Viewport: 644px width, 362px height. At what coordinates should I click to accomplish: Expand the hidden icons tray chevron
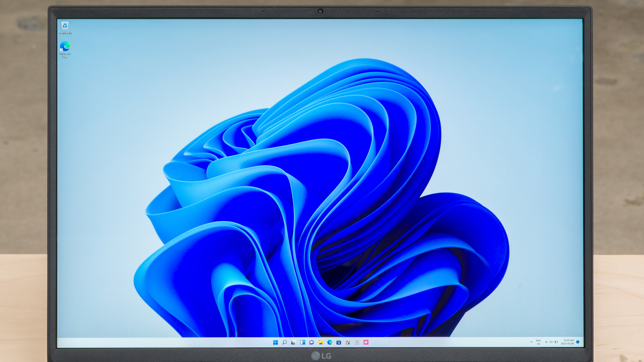pos(531,342)
